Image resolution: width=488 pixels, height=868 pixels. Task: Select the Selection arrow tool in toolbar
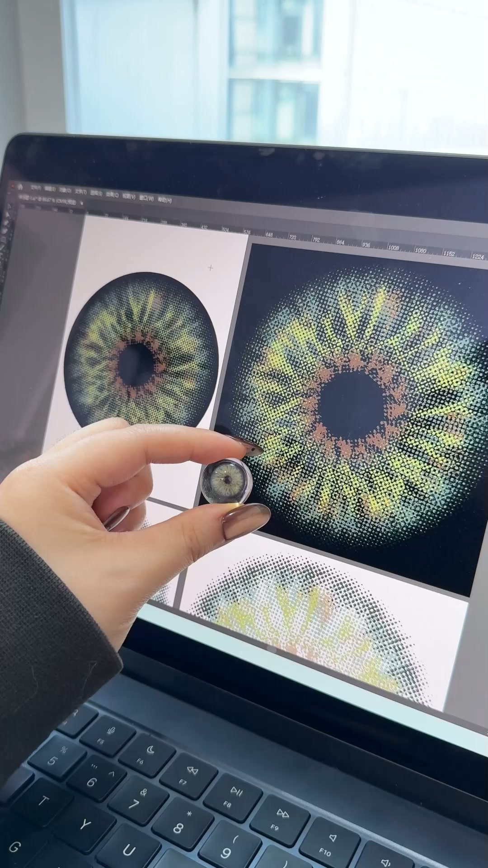9,206
